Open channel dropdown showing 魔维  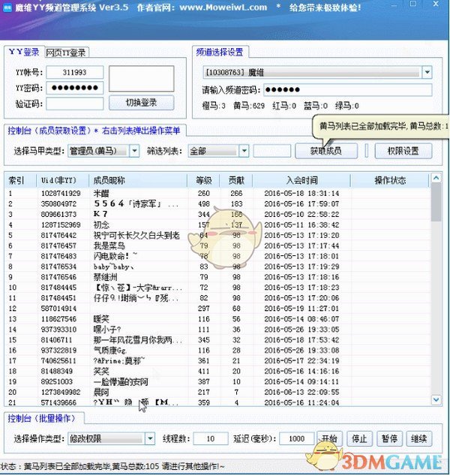coord(317,72)
